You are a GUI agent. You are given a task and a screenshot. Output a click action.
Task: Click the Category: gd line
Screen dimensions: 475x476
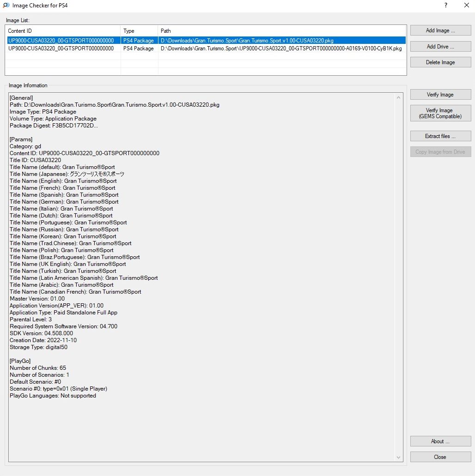(x=25, y=146)
